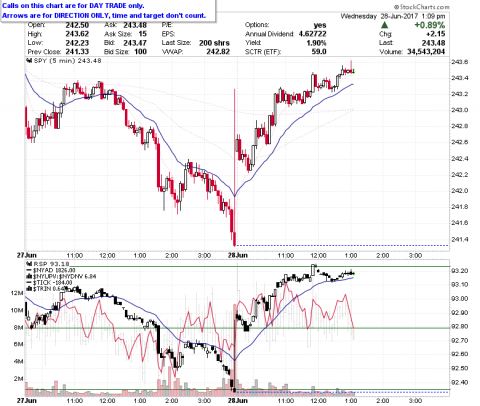Click the 'Wednesday 28-Jun-2017 1:09 pm' timestamp
Viewport: 480px width, 406px height.
(x=393, y=16)
